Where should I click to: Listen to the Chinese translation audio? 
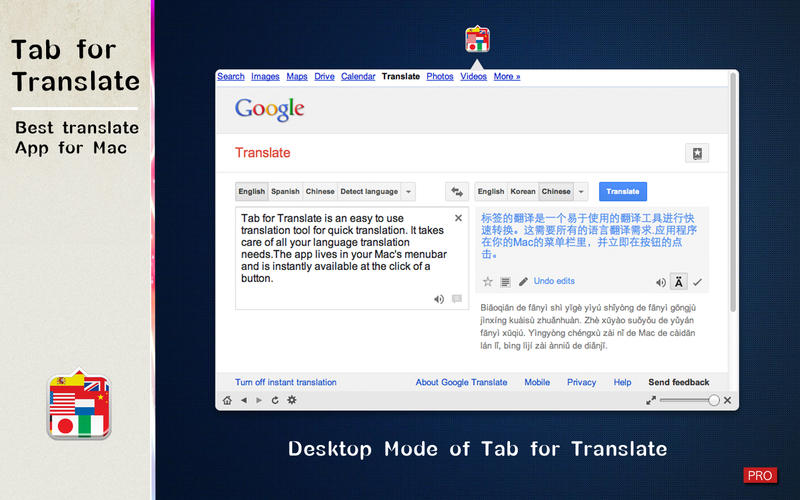[661, 282]
